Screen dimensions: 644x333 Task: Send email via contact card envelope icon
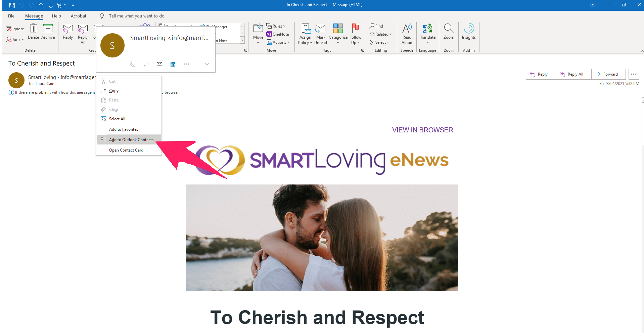click(x=159, y=64)
